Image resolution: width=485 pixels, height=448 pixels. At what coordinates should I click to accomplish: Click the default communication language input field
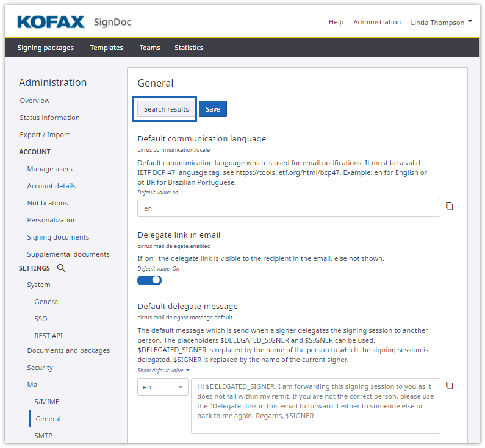tap(289, 208)
